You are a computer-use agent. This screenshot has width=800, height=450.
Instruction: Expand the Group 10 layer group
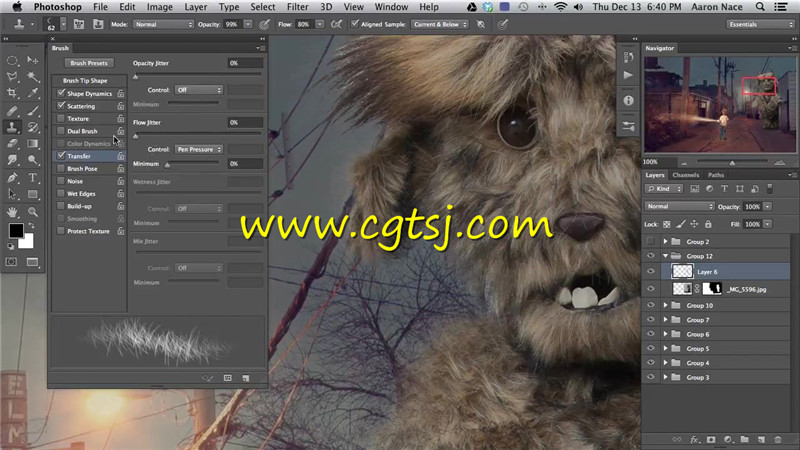tap(665, 306)
